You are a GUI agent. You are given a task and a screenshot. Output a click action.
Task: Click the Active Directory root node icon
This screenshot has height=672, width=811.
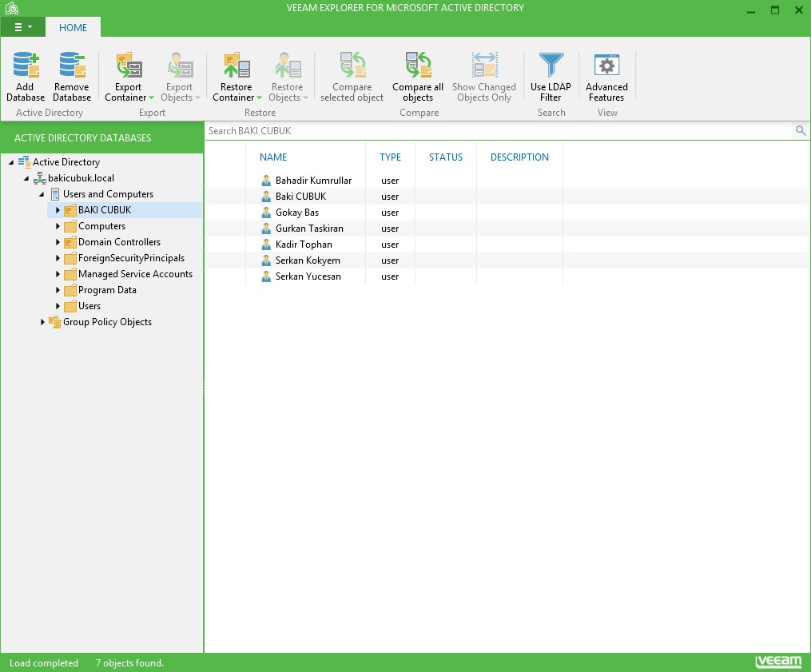click(x=24, y=162)
